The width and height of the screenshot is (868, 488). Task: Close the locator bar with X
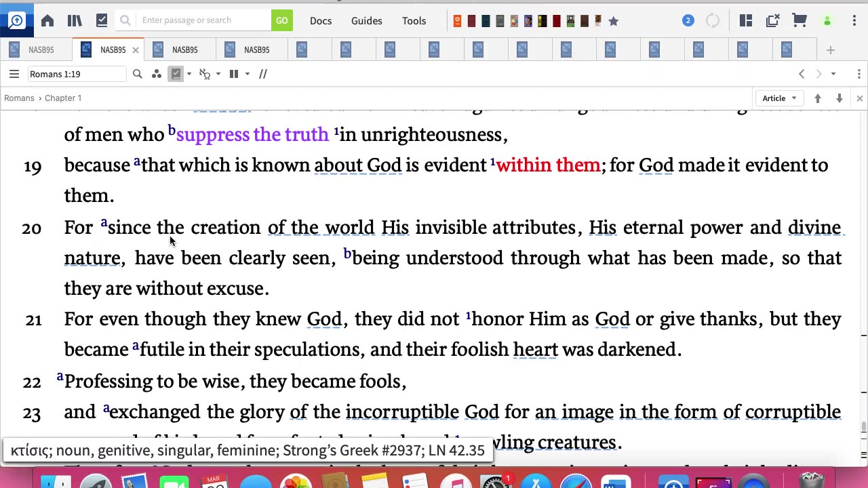point(859,98)
